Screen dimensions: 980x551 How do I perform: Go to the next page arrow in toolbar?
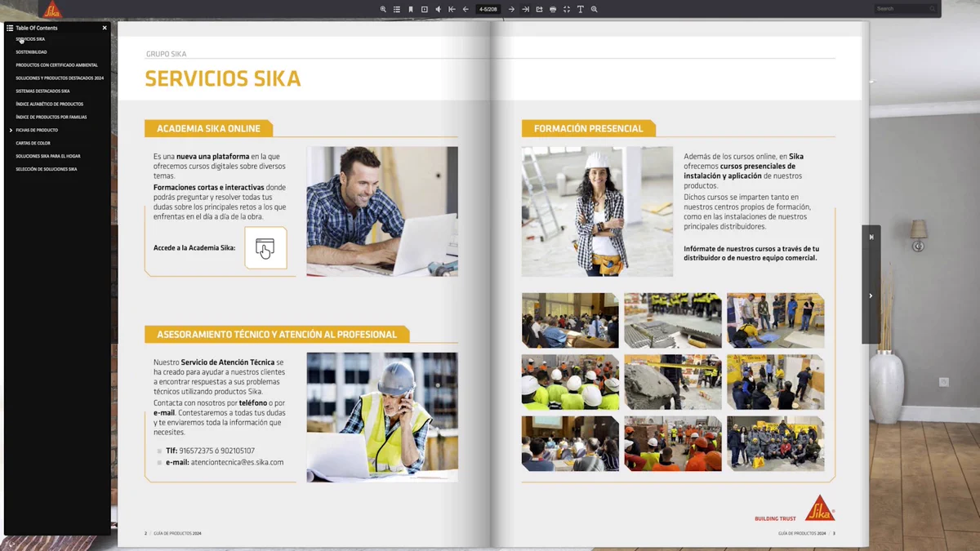click(512, 9)
